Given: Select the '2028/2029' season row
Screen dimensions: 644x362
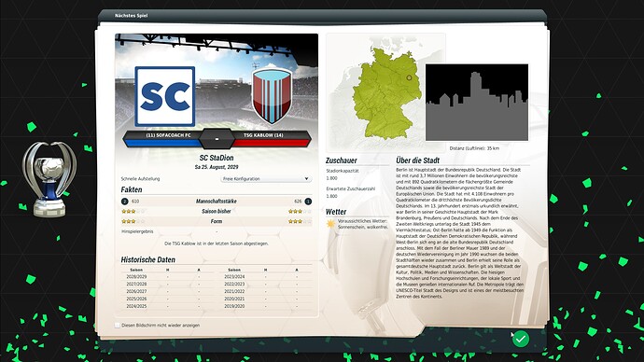Looking at the screenshot, I should click(168, 276).
